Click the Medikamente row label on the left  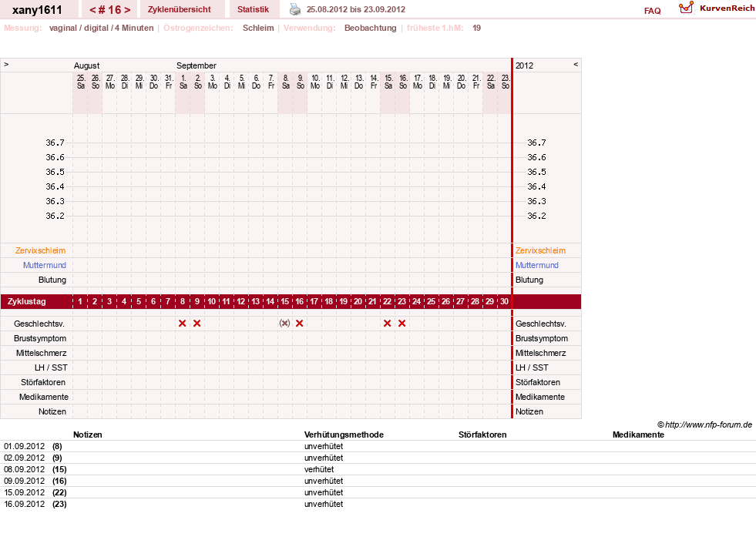pyautogui.click(x=44, y=397)
